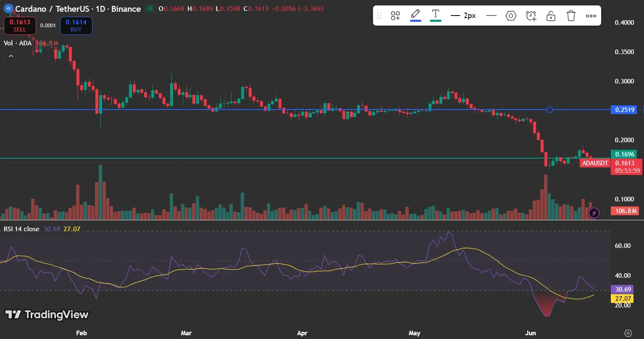The image size is (644, 339).
Task: Click the 05:53:59 countdown timer label
Action: point(627,171)
